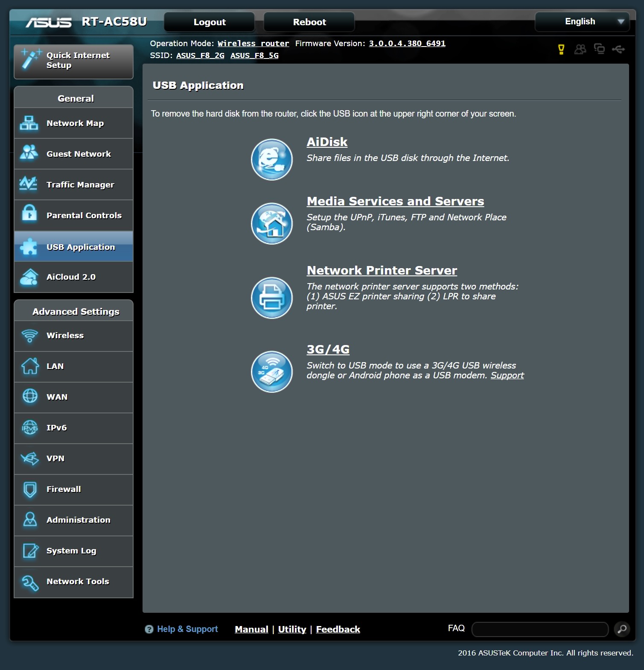Open the AiDisk link
Screen dimensions: 644x670
point(327,142)
